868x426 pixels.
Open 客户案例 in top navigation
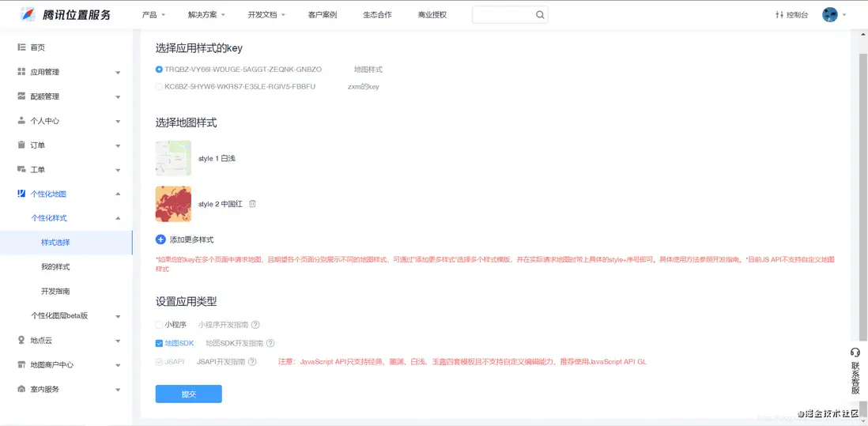click(x=323, y=15)
